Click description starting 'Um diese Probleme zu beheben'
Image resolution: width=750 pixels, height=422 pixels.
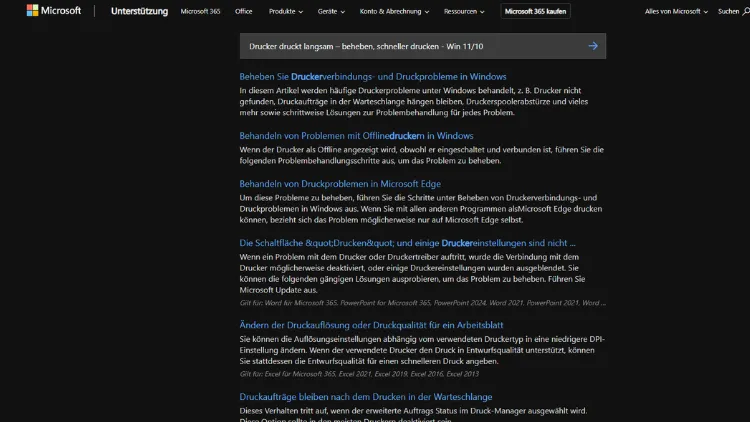click(x=420, y=209)
